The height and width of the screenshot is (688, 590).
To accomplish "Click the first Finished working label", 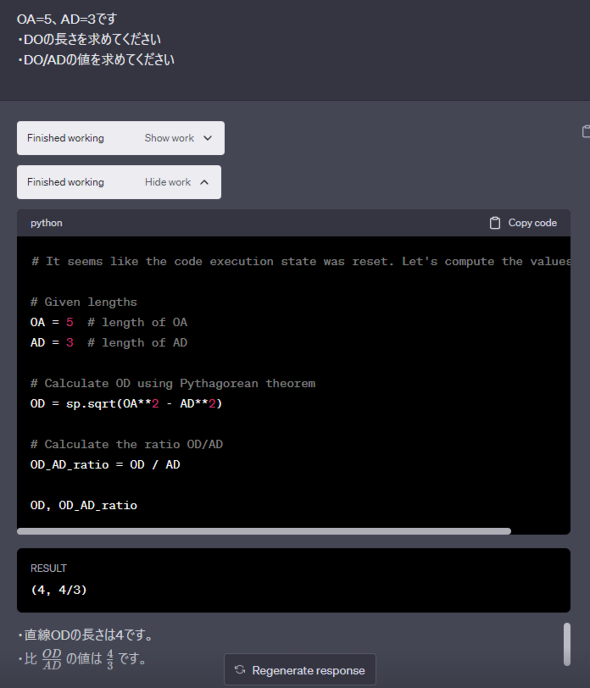I will pos(65,138).
